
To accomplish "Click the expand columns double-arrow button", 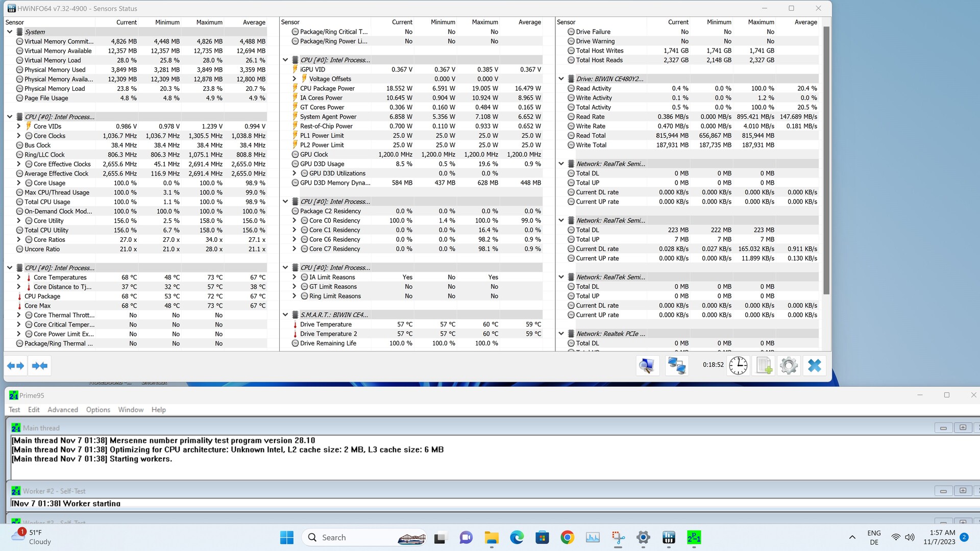I will [x=15, y=366].
